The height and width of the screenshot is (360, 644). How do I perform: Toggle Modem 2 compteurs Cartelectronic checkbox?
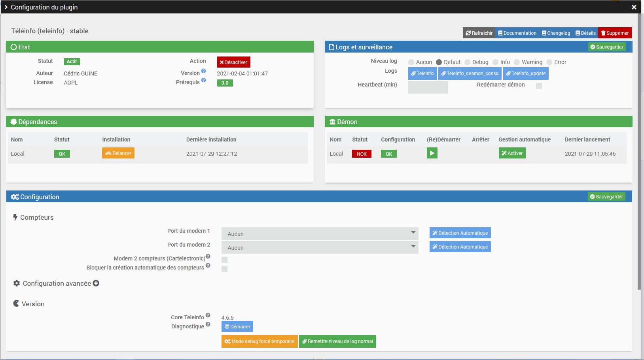[224, 260]
